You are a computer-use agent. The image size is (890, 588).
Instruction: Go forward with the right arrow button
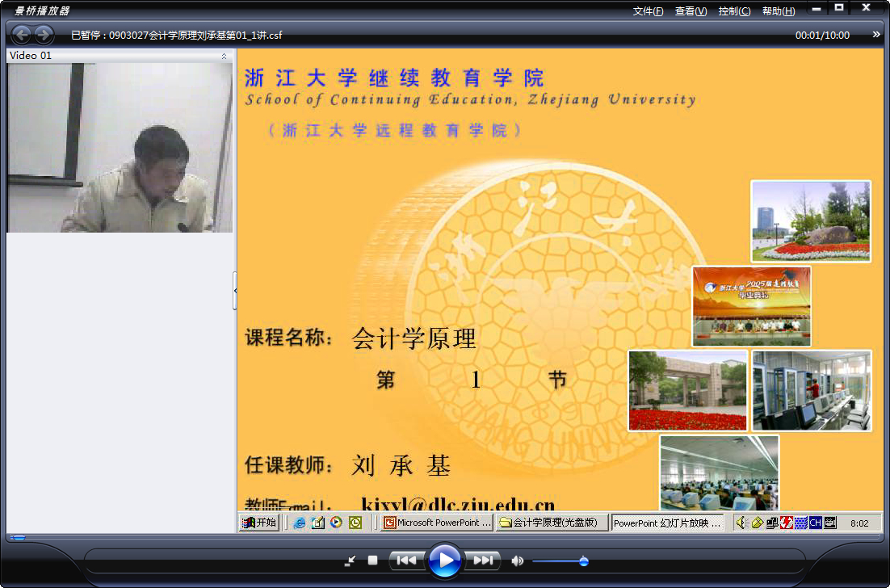pos(44,35)
